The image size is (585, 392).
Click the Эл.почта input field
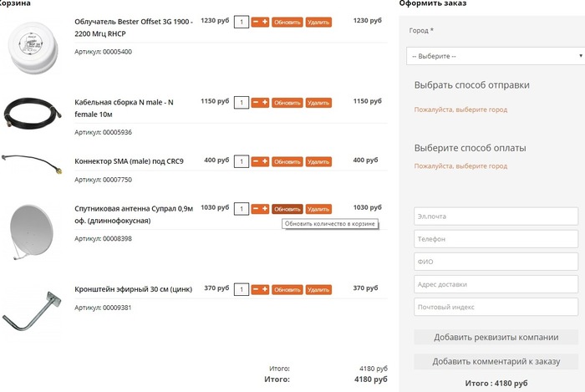point(496,216)
